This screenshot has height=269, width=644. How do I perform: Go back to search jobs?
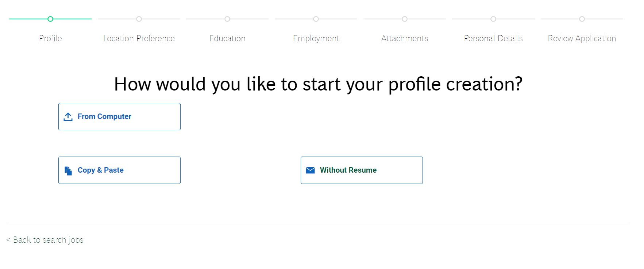(45, 240)
